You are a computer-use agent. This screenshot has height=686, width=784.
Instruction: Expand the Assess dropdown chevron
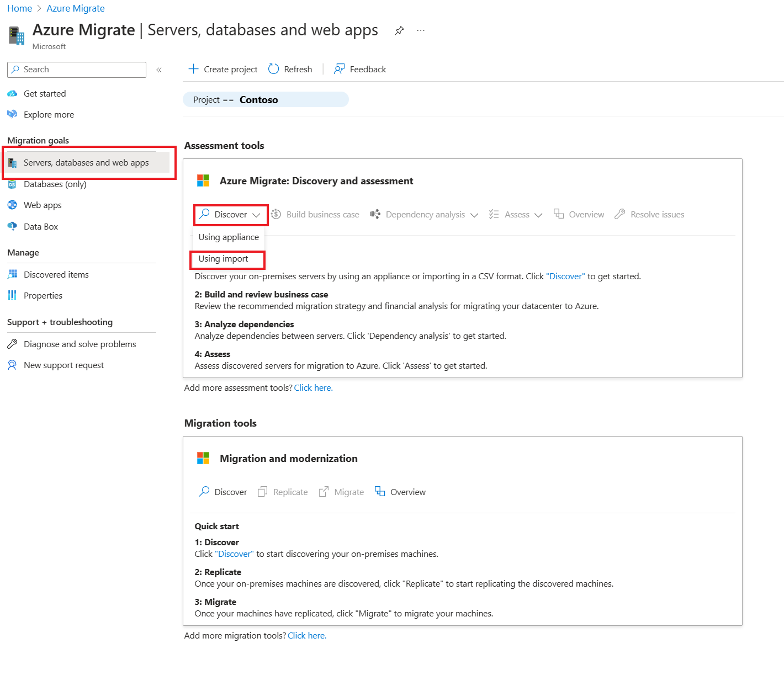tap(538, 215)
